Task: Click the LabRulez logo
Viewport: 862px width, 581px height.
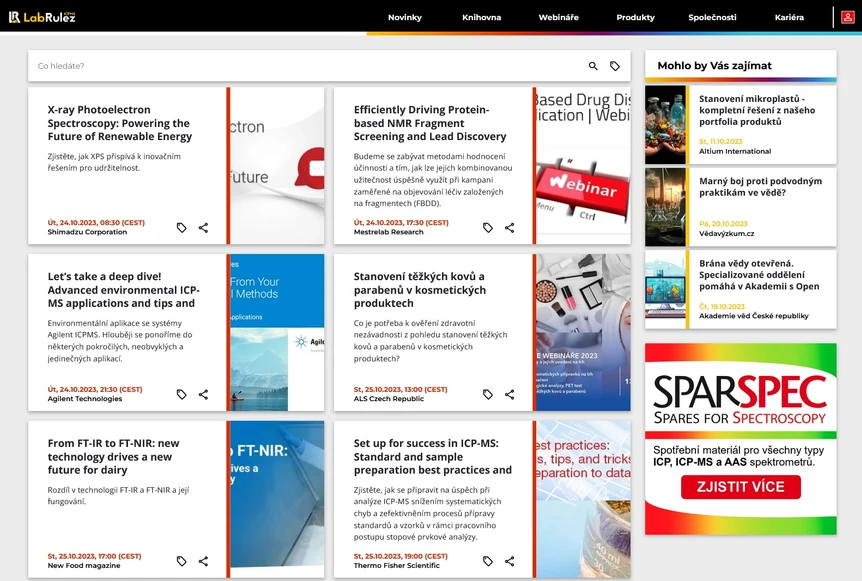Action: (42, 17)
